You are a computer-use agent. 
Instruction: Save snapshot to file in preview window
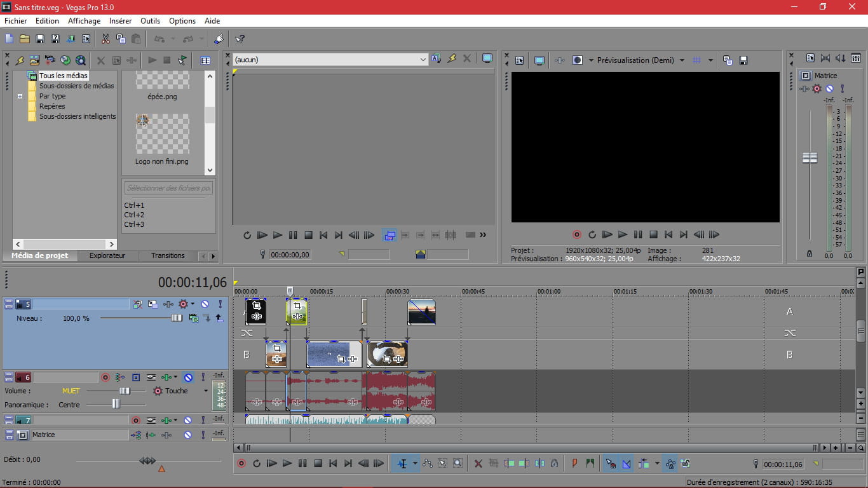pos(743,60)
